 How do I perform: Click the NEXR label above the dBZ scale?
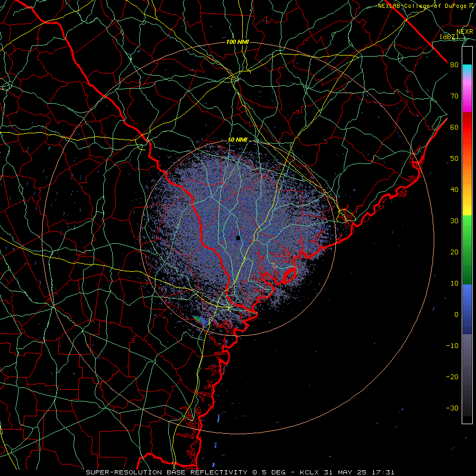pos(465,32)
